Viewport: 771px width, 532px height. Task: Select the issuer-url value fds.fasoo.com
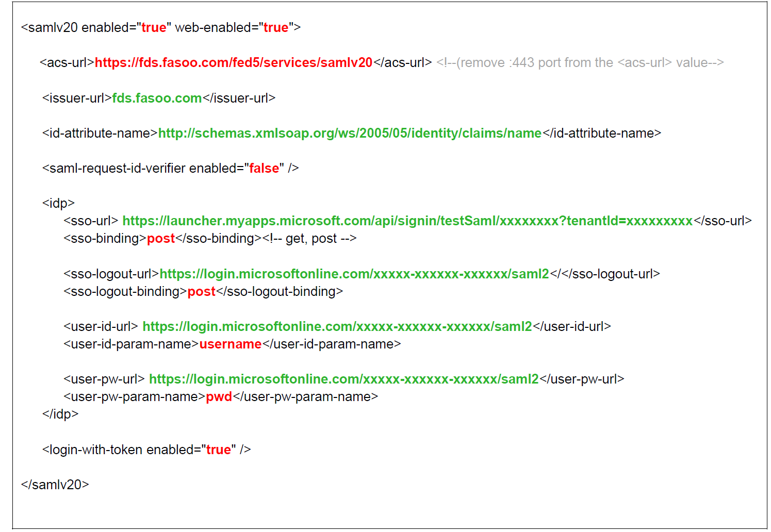click(x=157, y=98)
